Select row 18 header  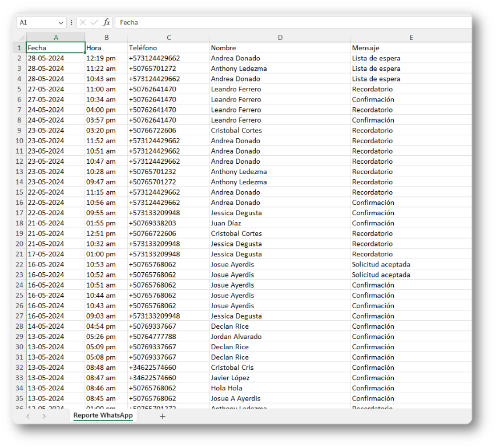tap(19, 223)
